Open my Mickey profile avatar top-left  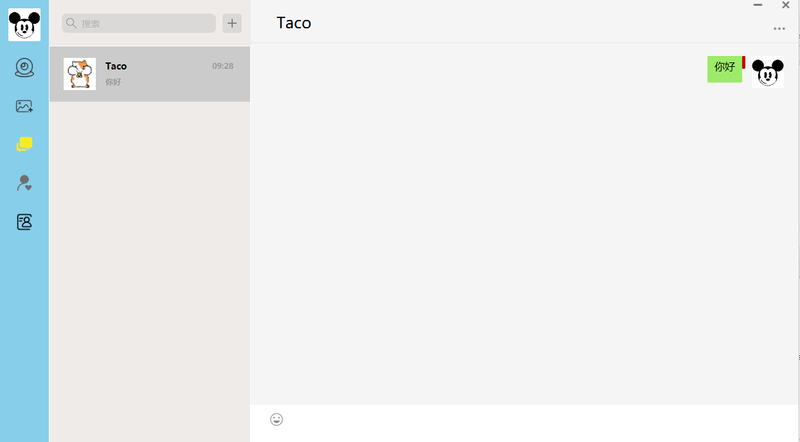24,24
